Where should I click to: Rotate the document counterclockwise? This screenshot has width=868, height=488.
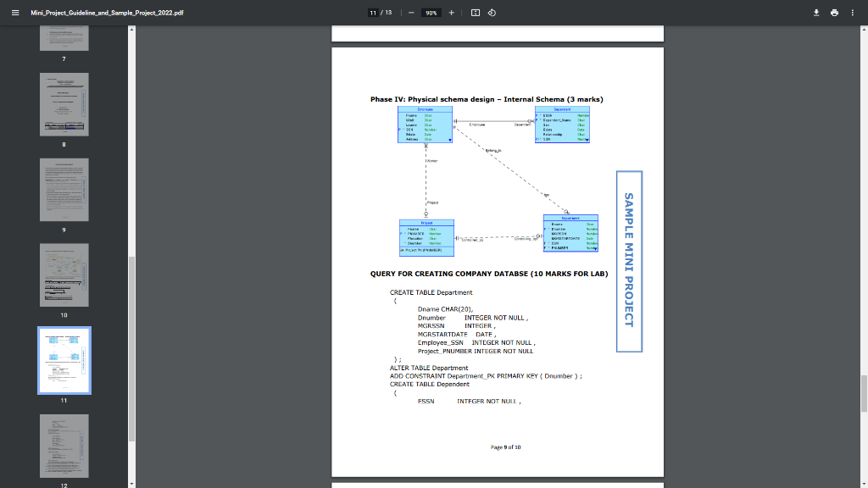tap(492, 13)
